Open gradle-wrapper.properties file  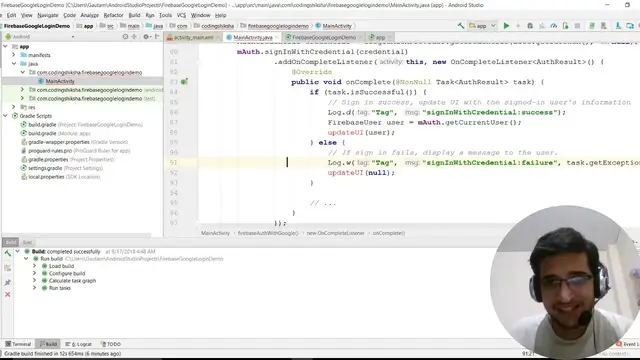click(74, 142)
